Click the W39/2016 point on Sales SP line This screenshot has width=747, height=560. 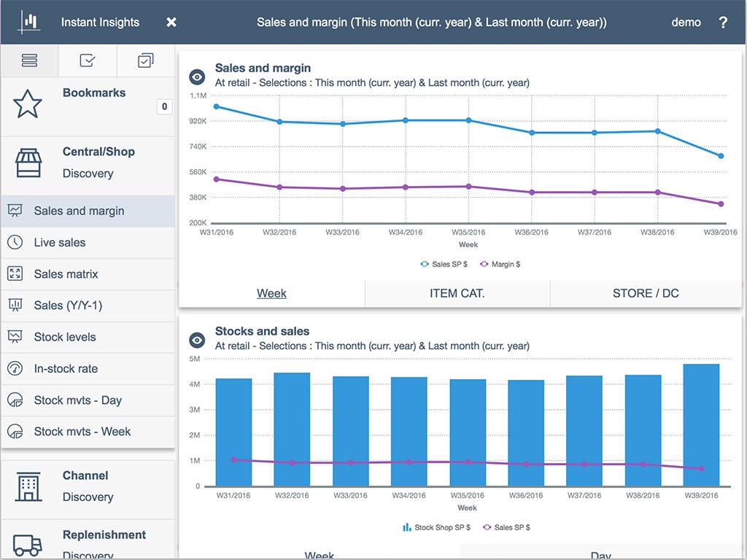721,156
